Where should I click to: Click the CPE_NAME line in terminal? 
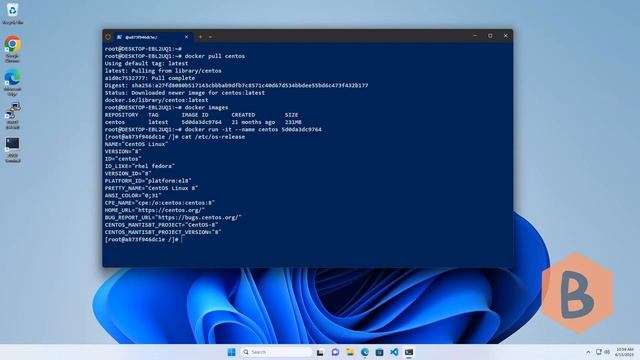point(160,203)
